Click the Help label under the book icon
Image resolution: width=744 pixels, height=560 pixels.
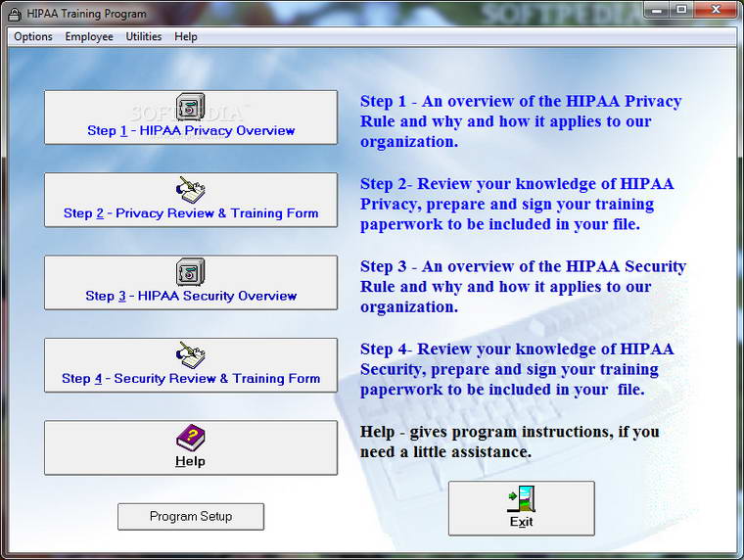pos(190,461)
